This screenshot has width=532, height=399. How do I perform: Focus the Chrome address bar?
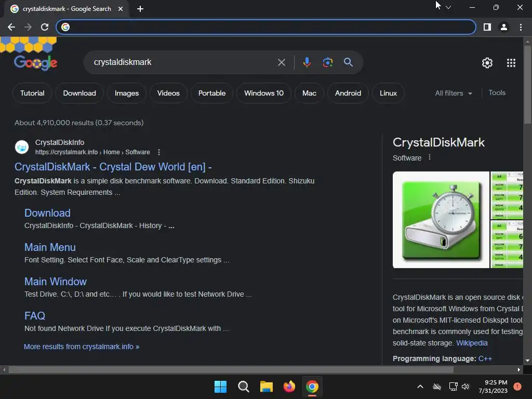[x=266, y=27]
